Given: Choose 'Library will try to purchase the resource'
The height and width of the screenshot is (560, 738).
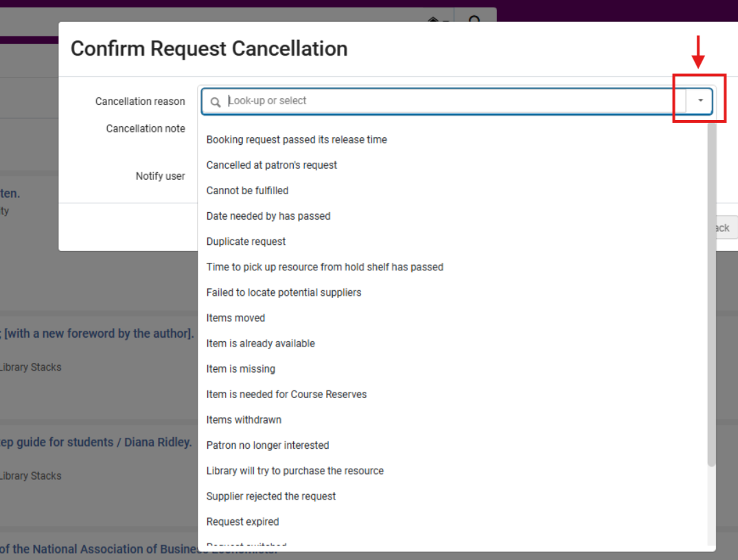Looking at the screenshot, I should click(295, 470).
